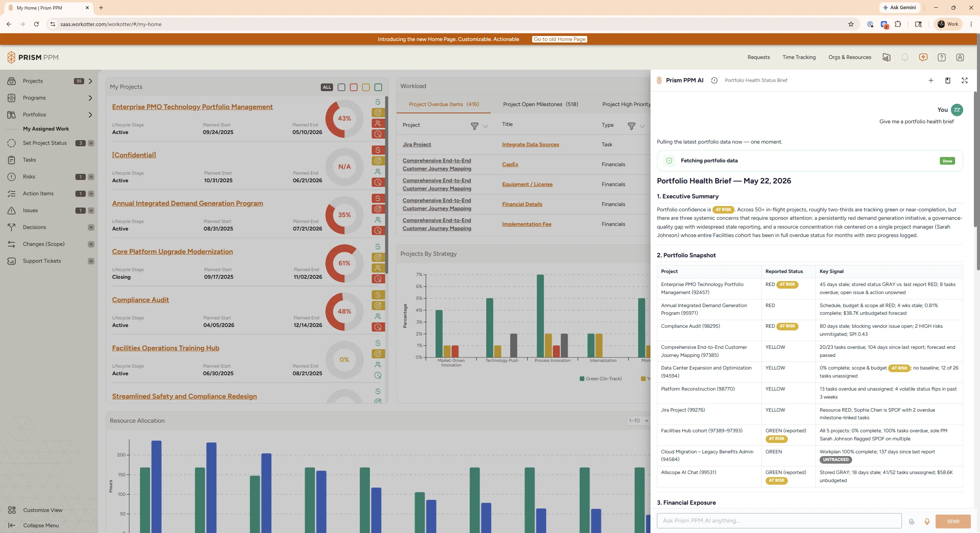Add a new Risk with plus icon
This screenshot has height=533, width=980.
coord(91,177)
